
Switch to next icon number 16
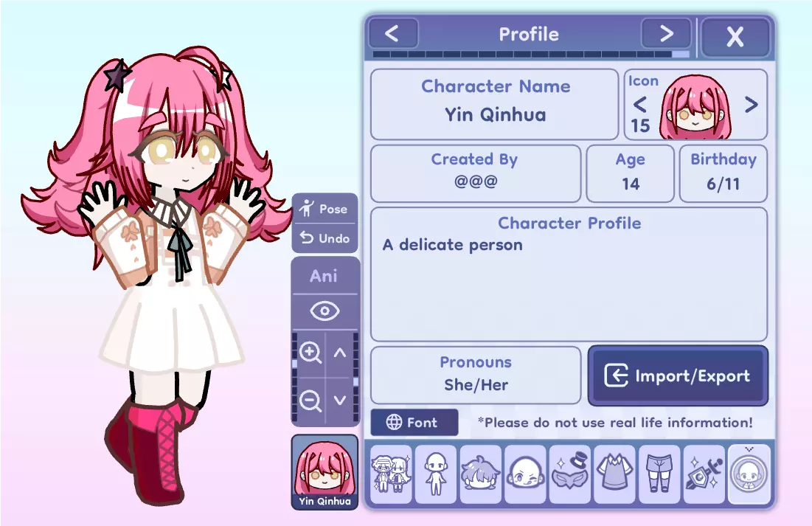(751, 105)
